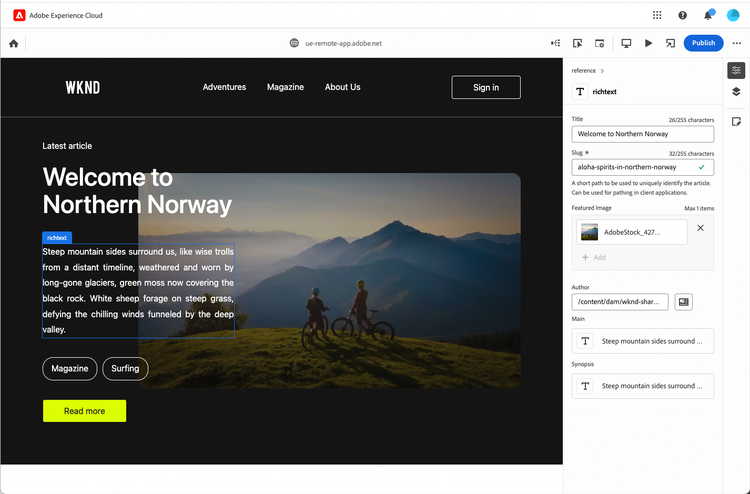Click Add under Featured Image
This screenshot has height=494, width=750.
(594, 257)
